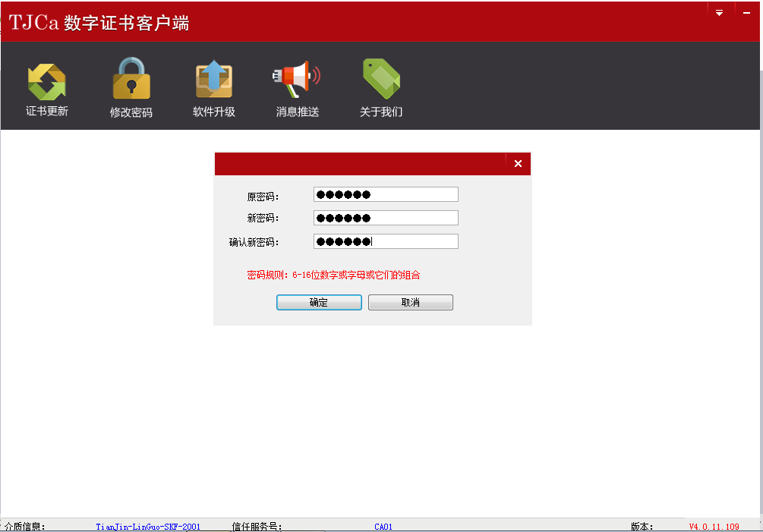Viewport: 763px width, 532px height.
Task: Open the 软件升级 upgrade box icon
Action: tap(214, 80)
